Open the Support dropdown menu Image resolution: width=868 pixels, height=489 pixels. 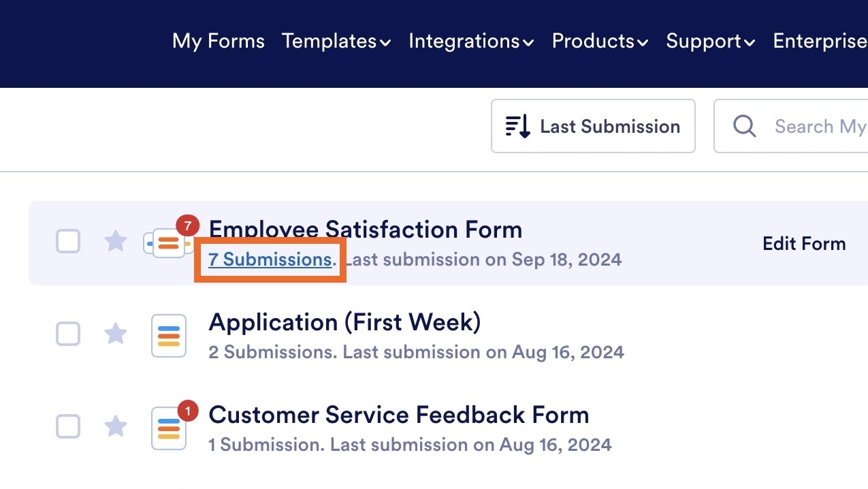tap(711, 41)
